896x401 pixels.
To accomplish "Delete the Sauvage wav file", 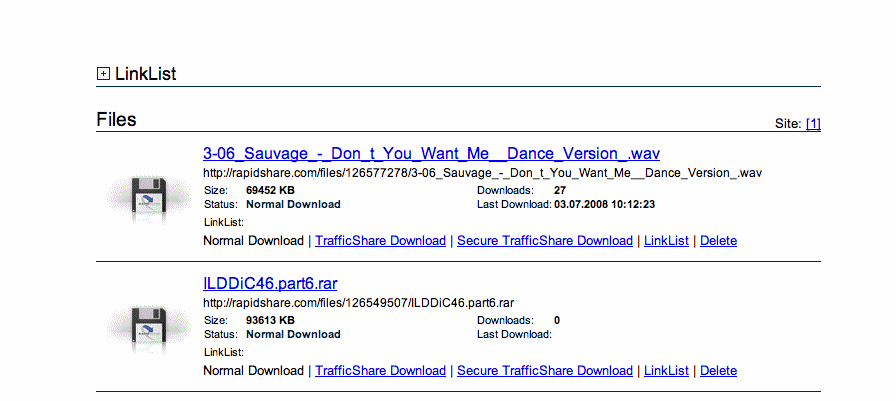I will (x=718, y=241).
